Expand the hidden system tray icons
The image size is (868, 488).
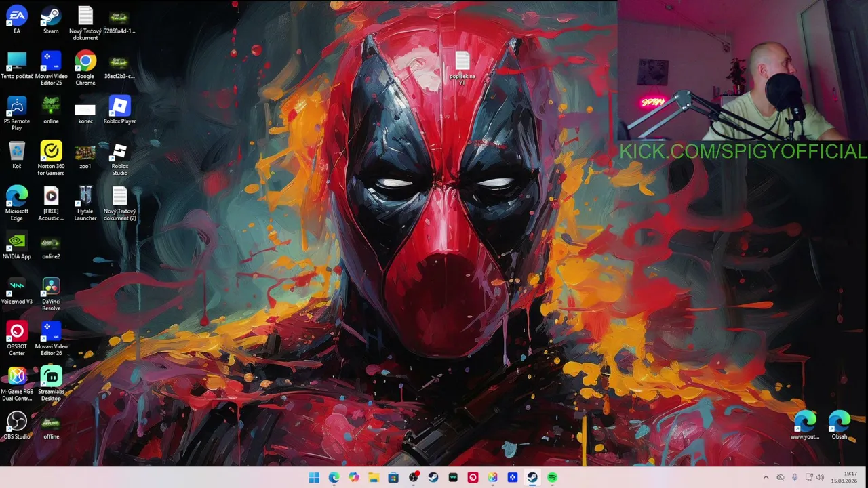click(x=766, y=478)
